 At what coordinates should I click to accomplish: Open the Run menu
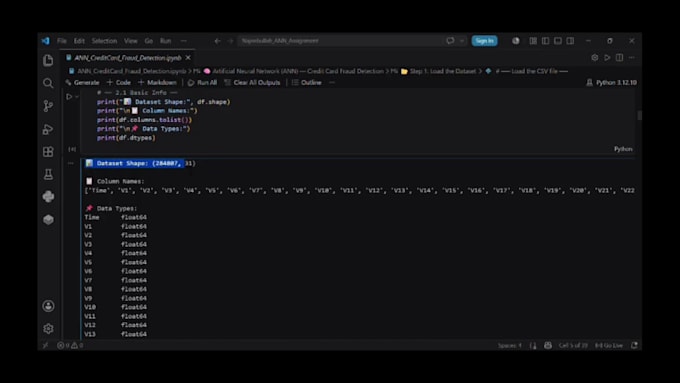(x=166, y=41)
